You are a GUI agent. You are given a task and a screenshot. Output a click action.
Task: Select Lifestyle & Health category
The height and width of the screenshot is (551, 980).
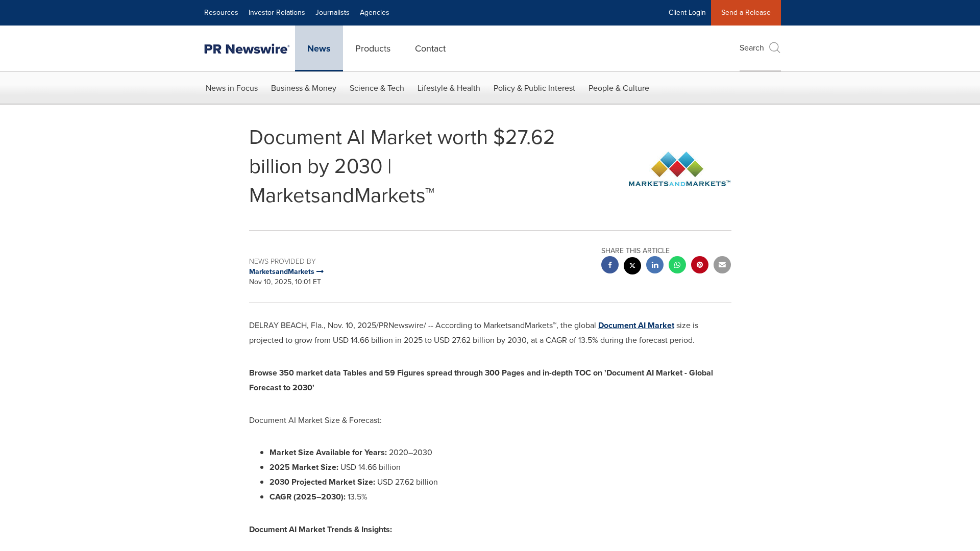[448, 88]
